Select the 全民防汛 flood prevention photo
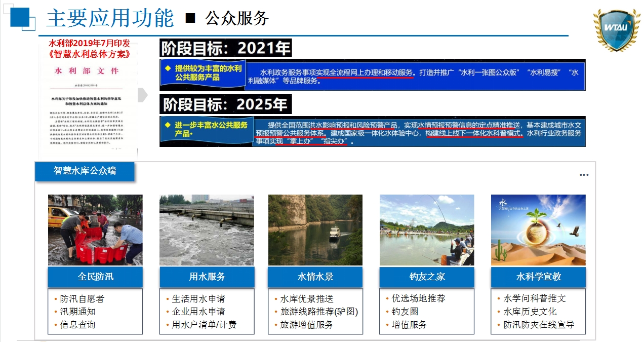 click(x=95, y=230)
